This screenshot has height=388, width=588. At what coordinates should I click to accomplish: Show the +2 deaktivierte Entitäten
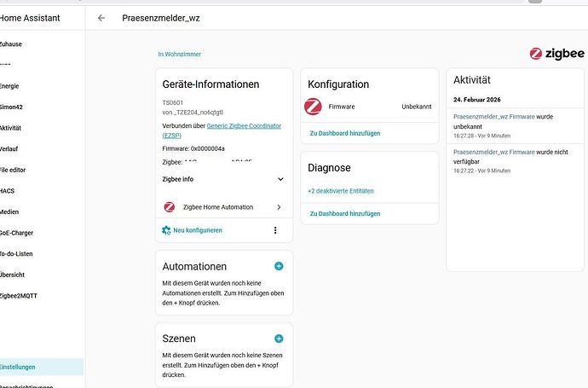tap(341, 191)
